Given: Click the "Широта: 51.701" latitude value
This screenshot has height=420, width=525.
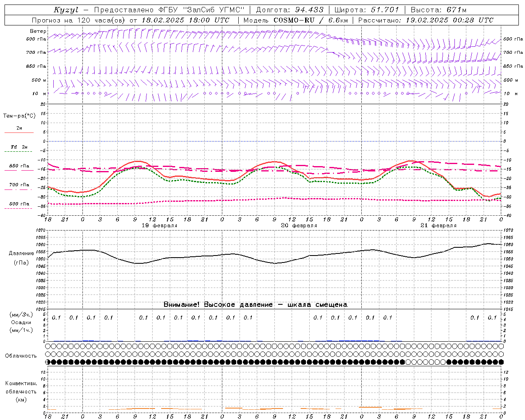Looking at the screenshot, I should coord(367,10).
